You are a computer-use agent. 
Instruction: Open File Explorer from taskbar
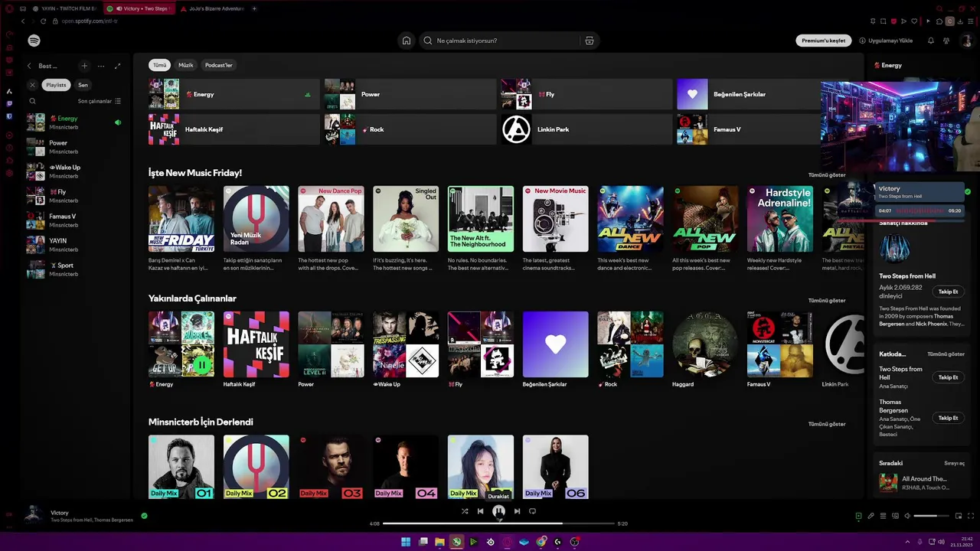click(x=439, y=542)
